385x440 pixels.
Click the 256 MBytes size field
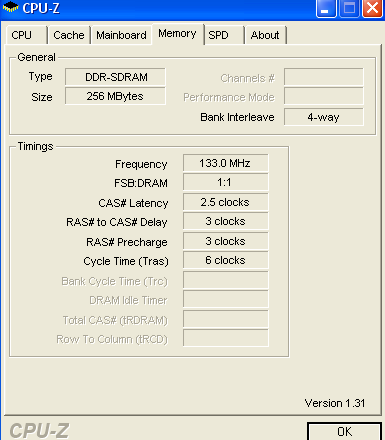pos(115,96)
